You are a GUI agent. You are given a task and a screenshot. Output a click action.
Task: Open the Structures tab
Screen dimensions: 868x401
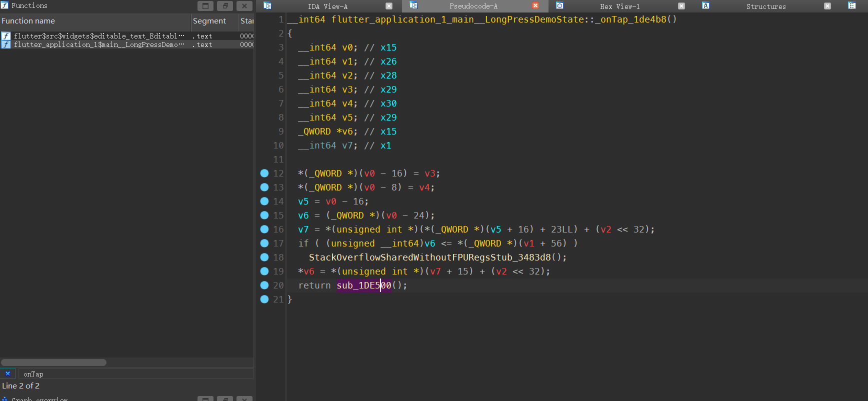(x=765, y=6)
